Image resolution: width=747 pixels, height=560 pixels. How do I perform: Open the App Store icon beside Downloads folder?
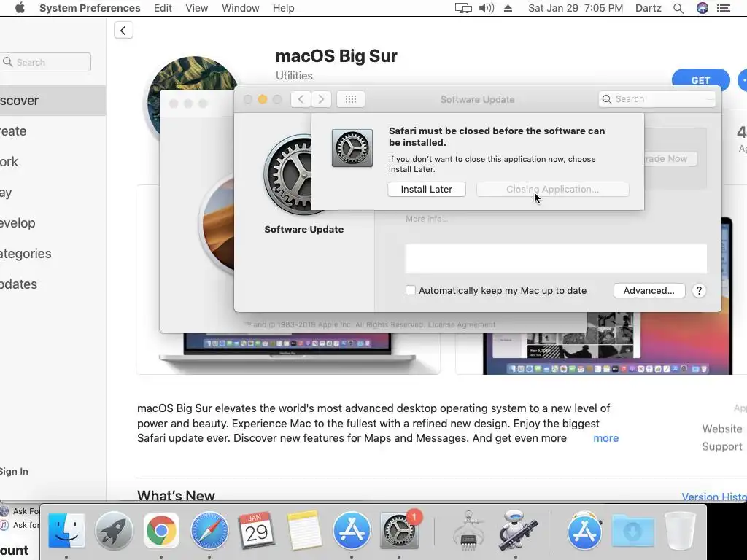[x=584, y=531]
